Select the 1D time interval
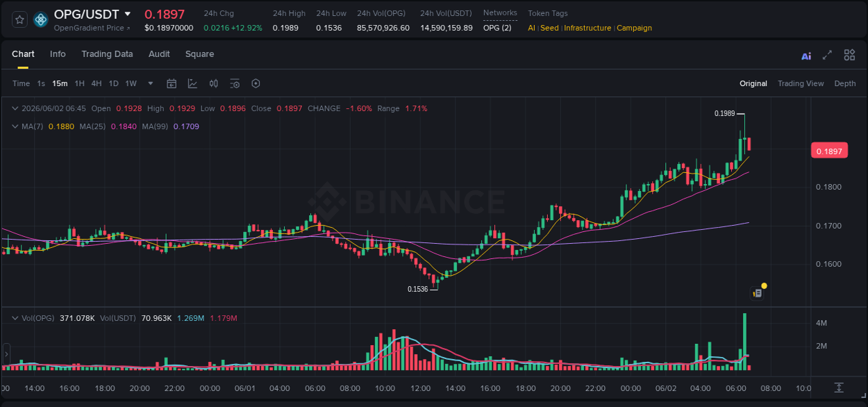This screenshot has height=407, width=868. point(113,83)
